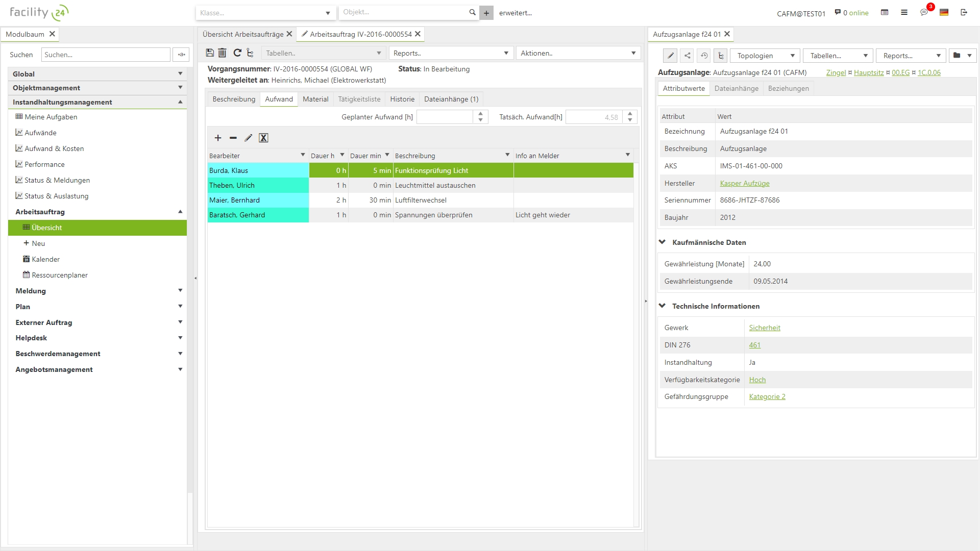
Task: Refresh the work order view
Action: coord(237,53)
